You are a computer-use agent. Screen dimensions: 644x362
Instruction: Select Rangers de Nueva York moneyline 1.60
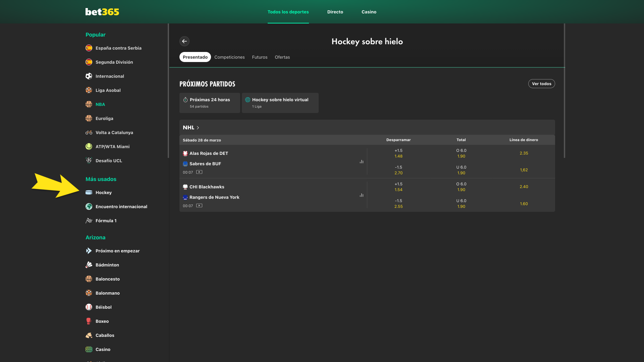tap(524, 203)
